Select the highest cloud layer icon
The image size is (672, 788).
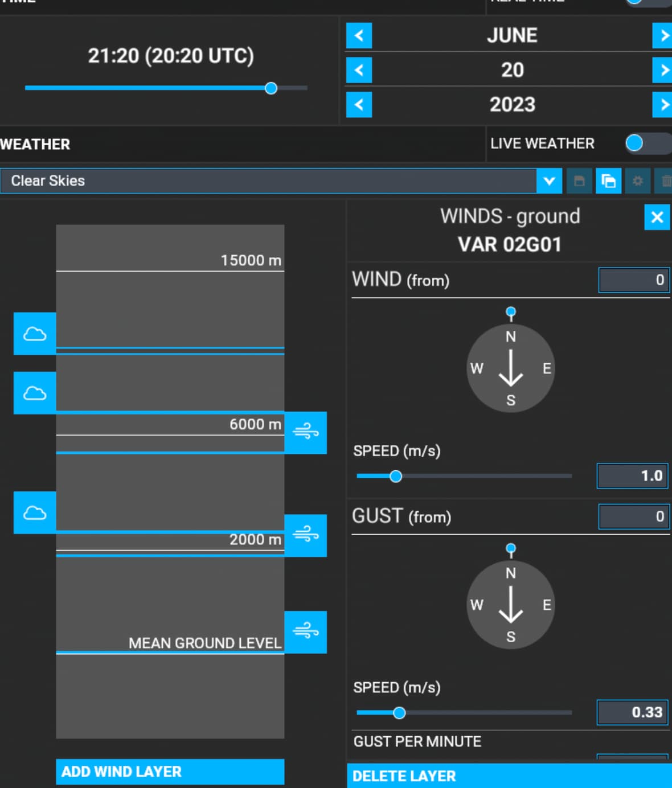tap(35, 334)
